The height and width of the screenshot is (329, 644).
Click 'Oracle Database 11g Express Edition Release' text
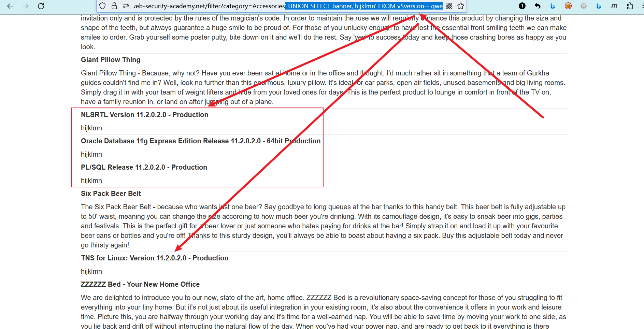pyautogui.click(x=155, y=141)
